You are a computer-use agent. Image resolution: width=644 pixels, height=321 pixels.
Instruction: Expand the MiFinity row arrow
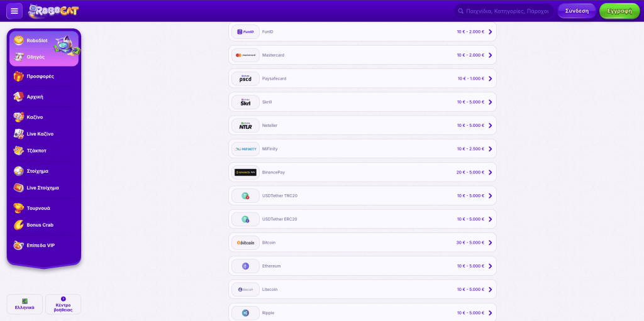pos(490,149)
